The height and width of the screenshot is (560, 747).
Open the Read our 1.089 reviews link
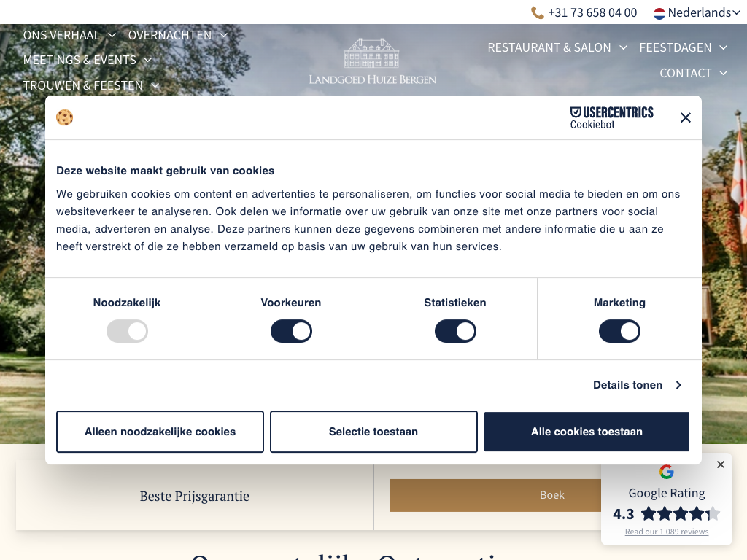(666, 532)
